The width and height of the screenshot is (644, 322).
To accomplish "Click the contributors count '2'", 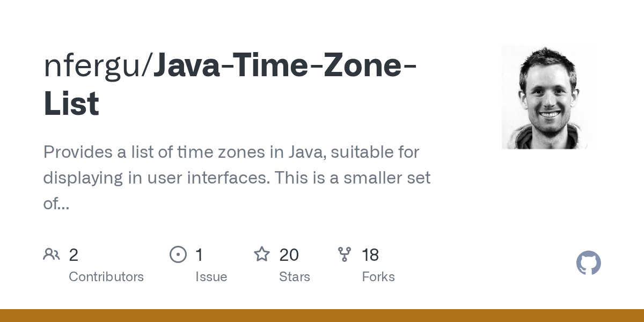I will point(74,255).
